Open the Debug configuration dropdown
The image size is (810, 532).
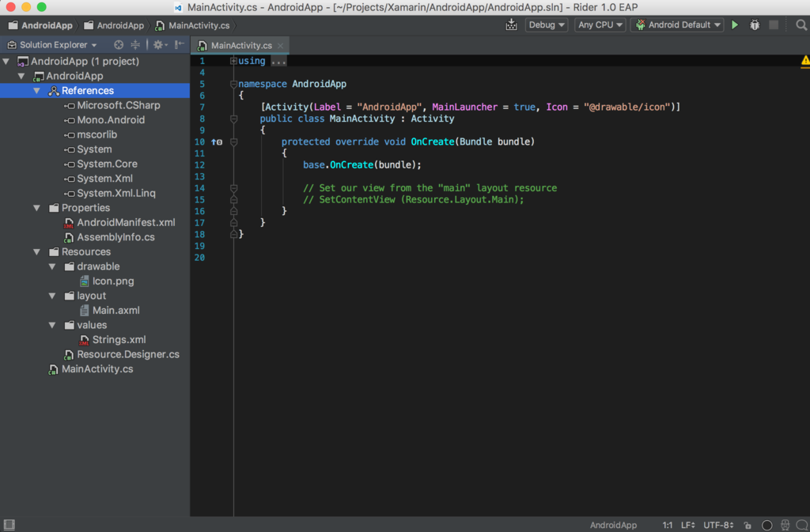(546, 25)
